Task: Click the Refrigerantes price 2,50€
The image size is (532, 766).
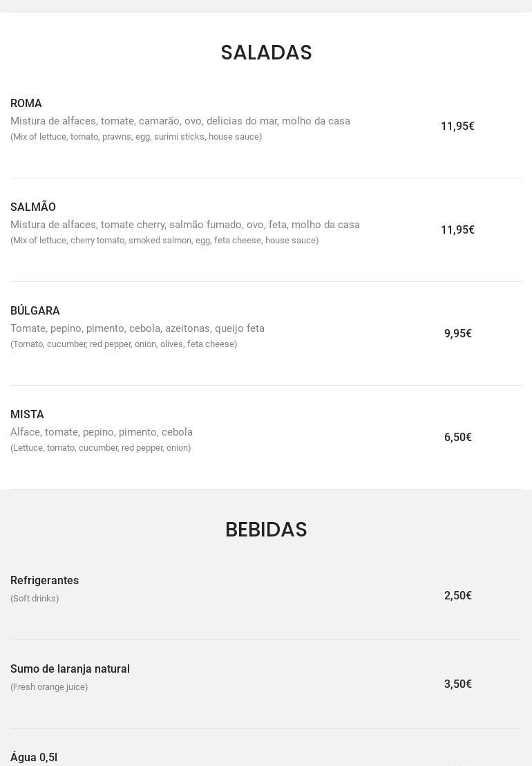Action: point(457,595)
